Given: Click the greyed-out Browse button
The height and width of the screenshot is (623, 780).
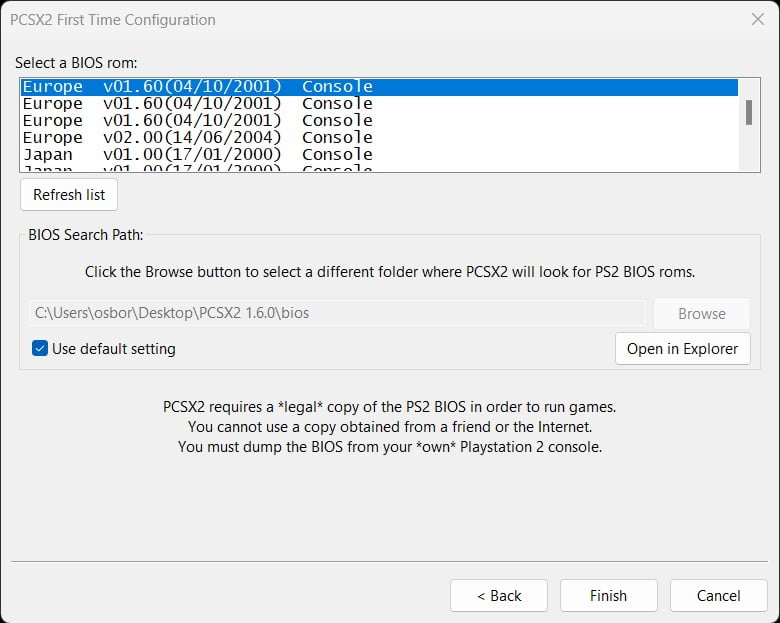Looking at the screenshot, I should click(x=701, y=313).
